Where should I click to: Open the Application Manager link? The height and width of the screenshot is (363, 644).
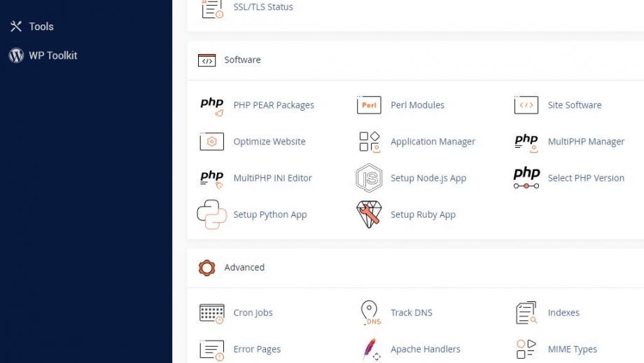click(x=433, y=142)
